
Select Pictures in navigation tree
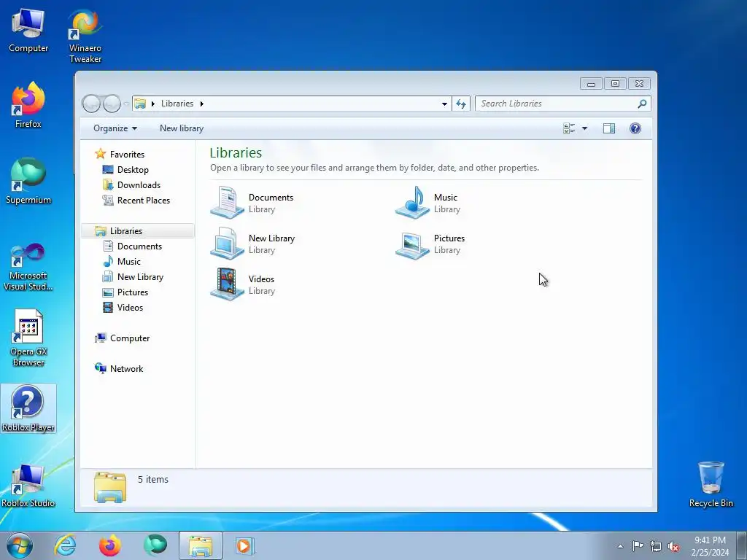click(x=133, y=292)
